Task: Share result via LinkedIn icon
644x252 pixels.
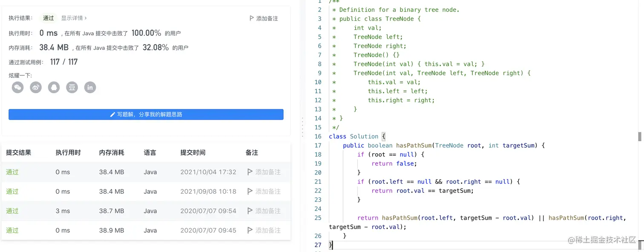Action: pos(90,87)
